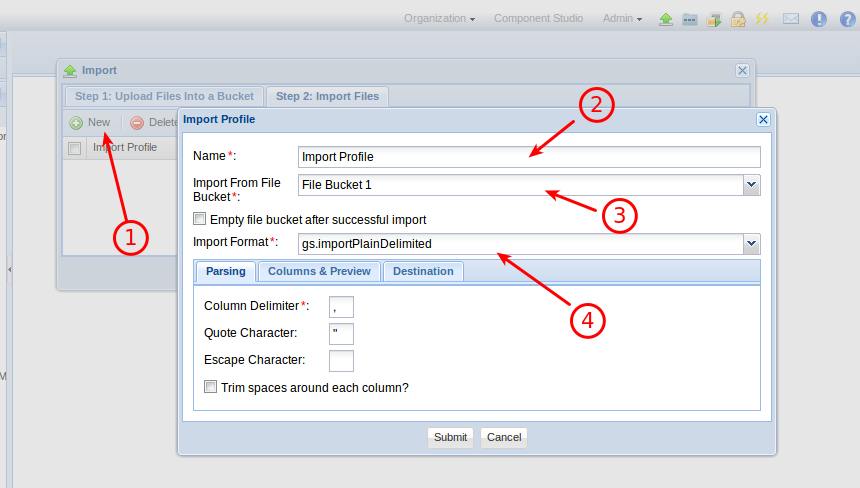Screen dimensions: 860x488
Task: Click the Cancel button
Action: point(504,437)
